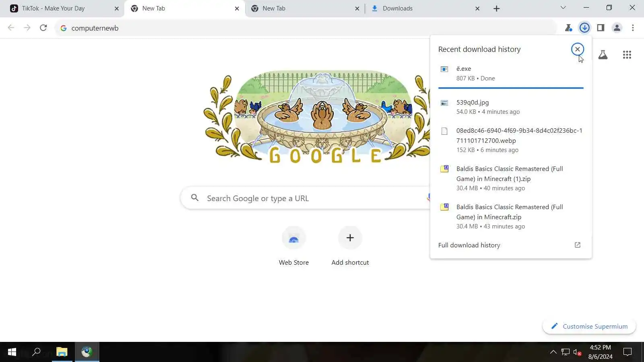Open the Chrome three-dot menu
644x362 pixels.
(x=633, y=28)
